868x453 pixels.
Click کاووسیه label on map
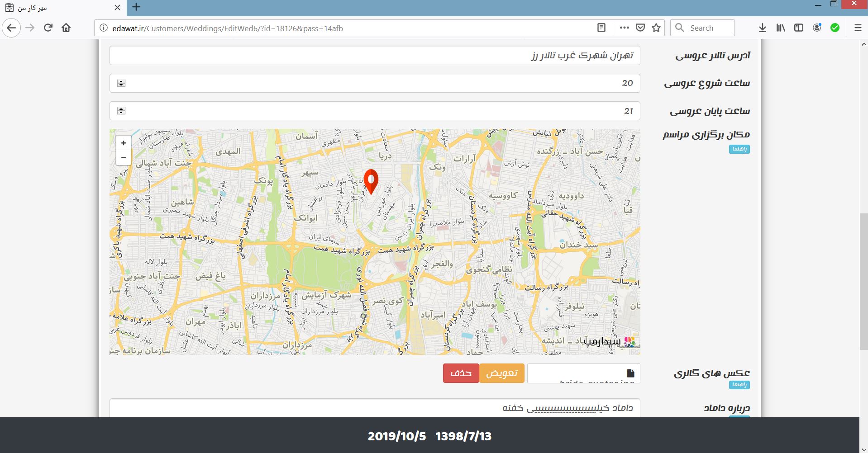tap(503, 196)
